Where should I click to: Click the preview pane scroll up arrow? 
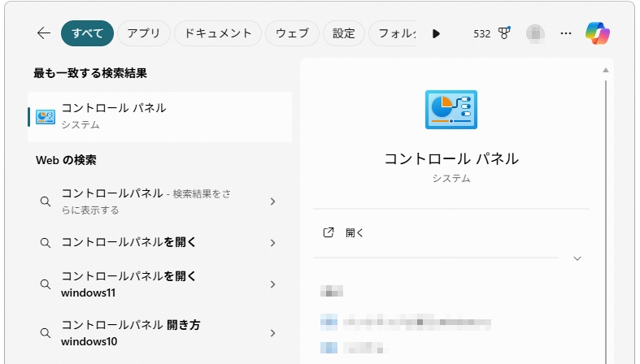pos(606,70)
